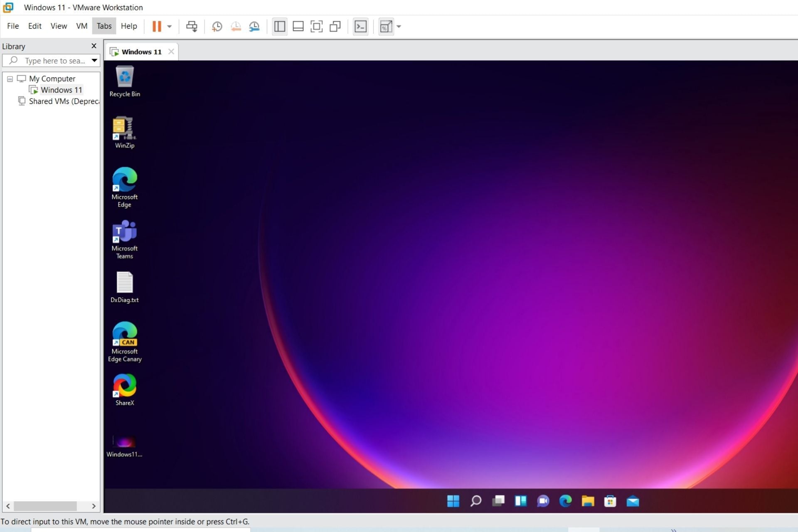Collapse the My Computer tree node
Viewport: 798px width, 532px height.
pyautogui.click(x=10, y=79)
